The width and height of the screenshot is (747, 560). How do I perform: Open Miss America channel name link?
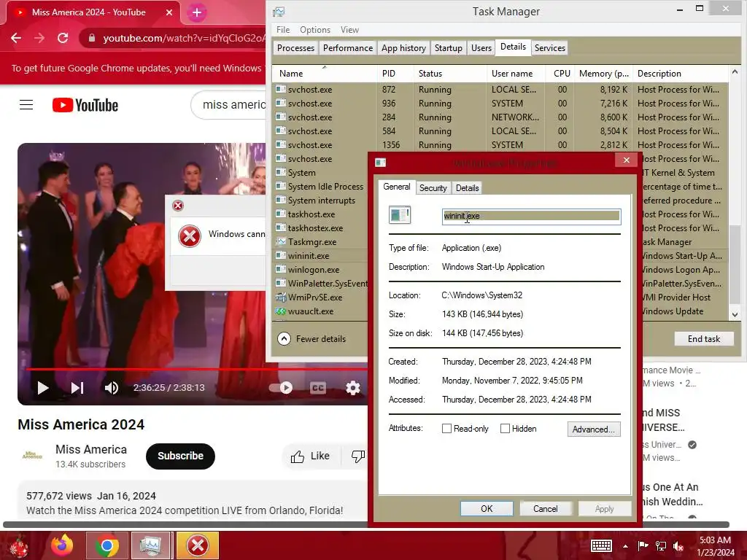pos(91,449)
